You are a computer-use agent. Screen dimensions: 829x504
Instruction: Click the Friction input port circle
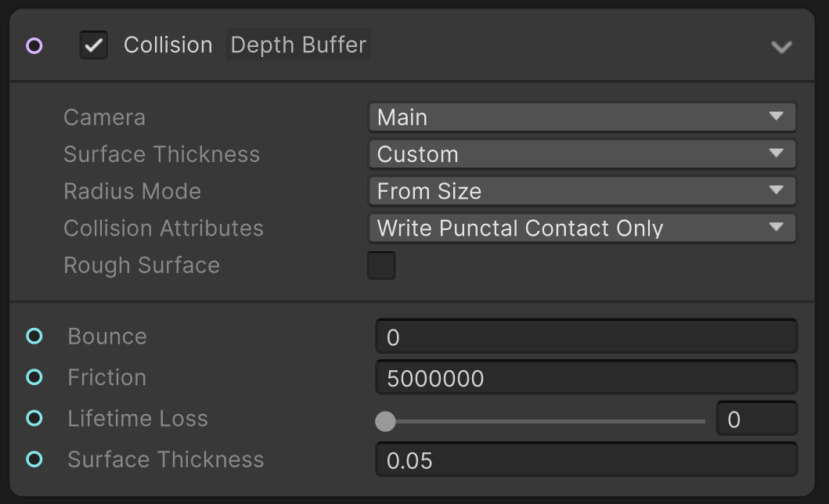(x=34, y=377)
